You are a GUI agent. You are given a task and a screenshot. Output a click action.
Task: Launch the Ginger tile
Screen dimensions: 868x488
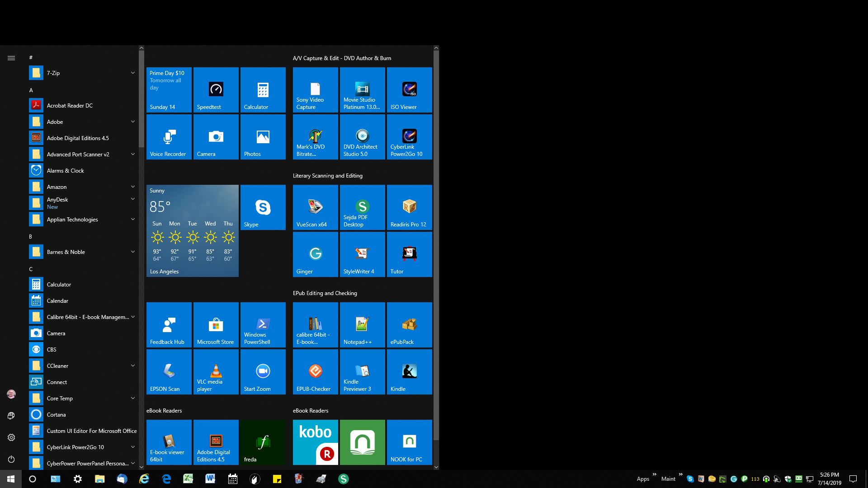315,254
